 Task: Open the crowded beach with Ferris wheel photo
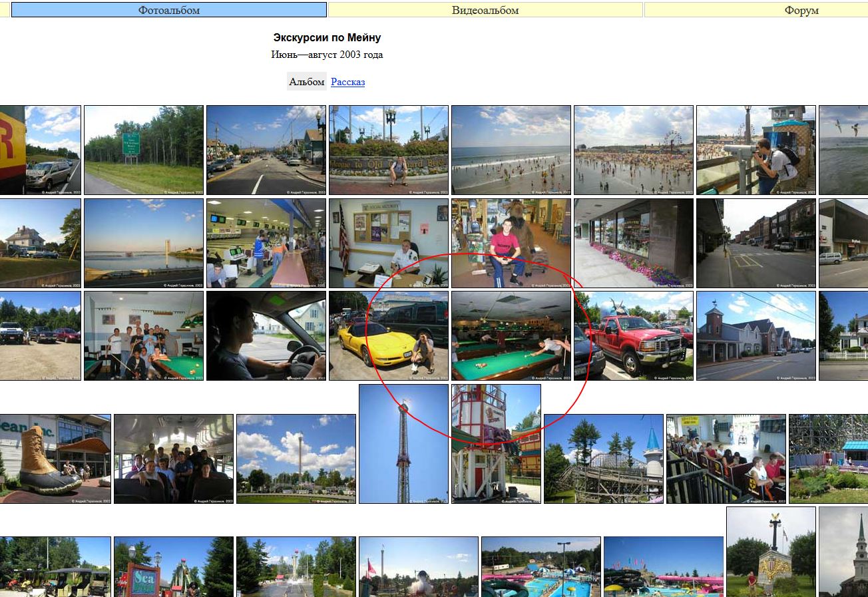pos(634,150)
